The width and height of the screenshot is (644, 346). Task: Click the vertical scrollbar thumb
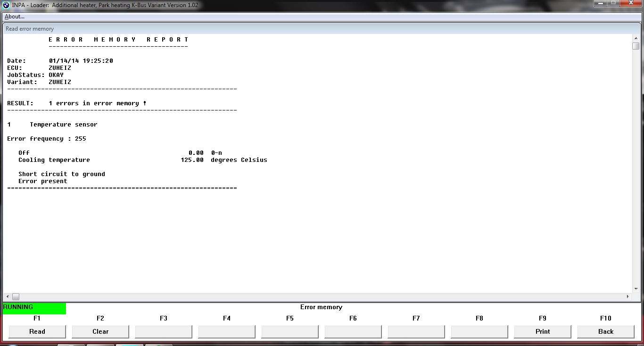pyautogui.click(x=636, y=46)
